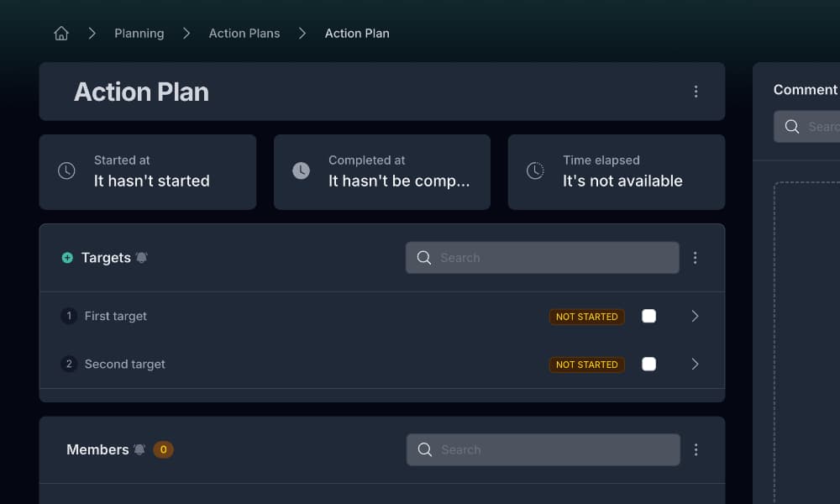Click NOT STARTED badge on Second target
840x504 pixels.
click(x=586, y=365)
